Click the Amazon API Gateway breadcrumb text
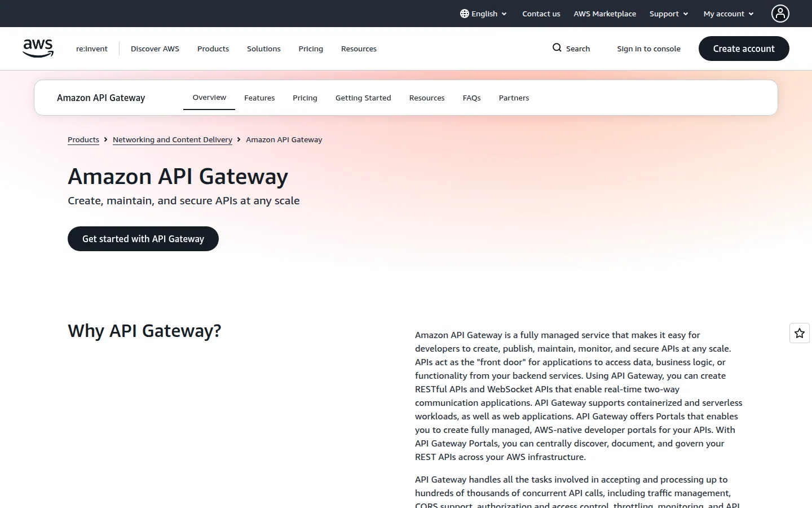Viewport: 812px width, 508px height. pyautogui.click(x=284, y=139)
